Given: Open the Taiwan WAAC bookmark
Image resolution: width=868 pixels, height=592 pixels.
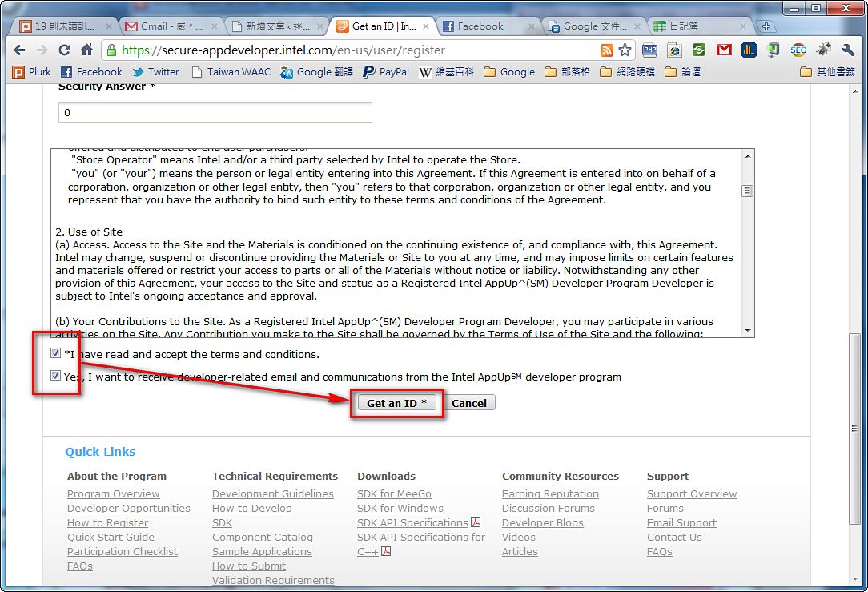Looking at the screenshot, I should click(x=231, y=72).
